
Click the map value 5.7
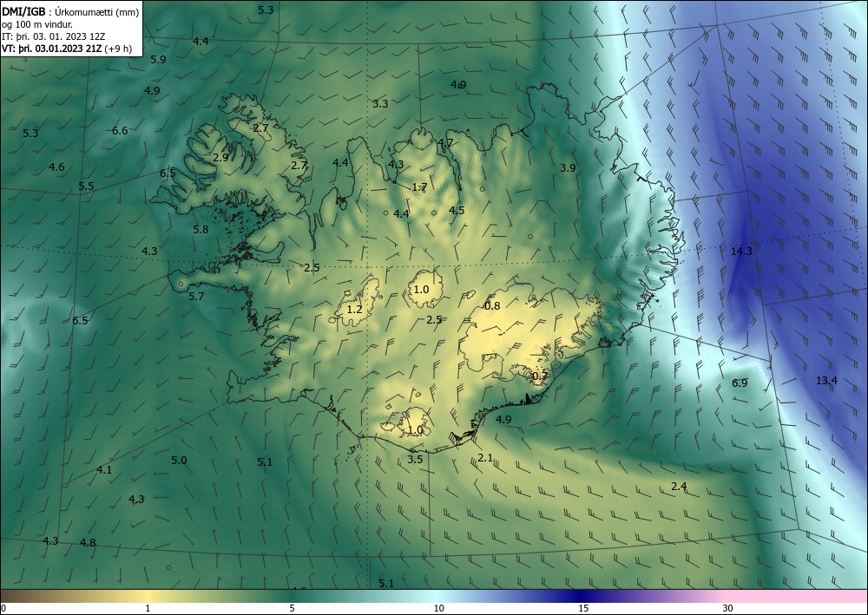[x=196, y=297]
